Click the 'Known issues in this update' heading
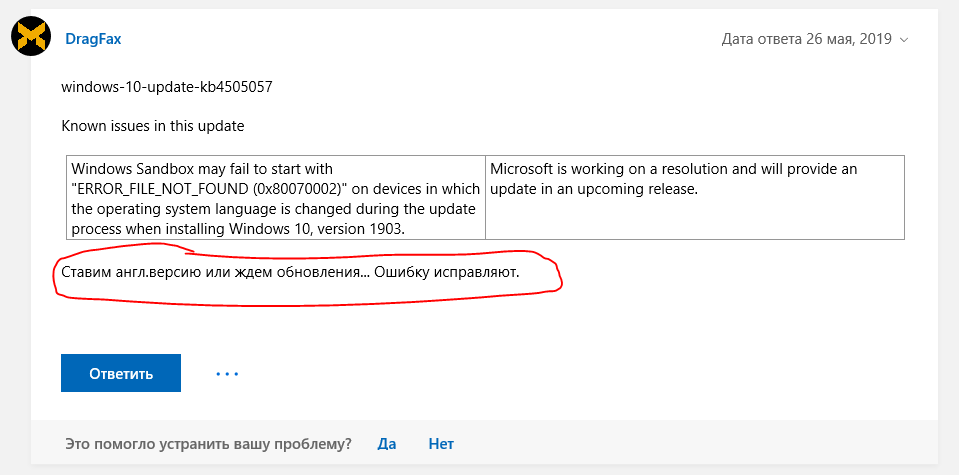 point(152,126)
